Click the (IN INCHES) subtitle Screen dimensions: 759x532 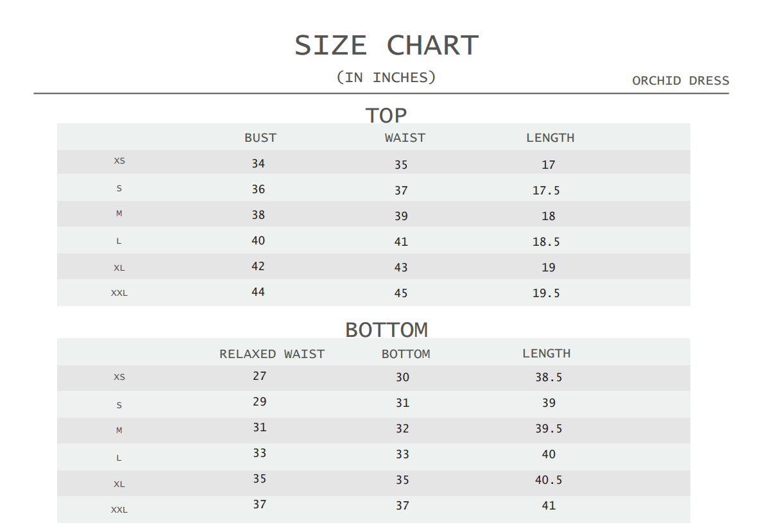(386, 78)
